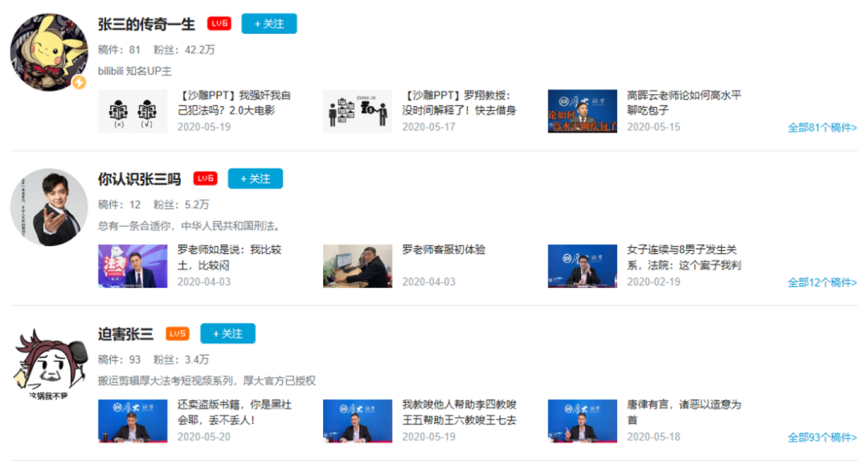Click bio text bilibili 知名UP主

(135, 72)
